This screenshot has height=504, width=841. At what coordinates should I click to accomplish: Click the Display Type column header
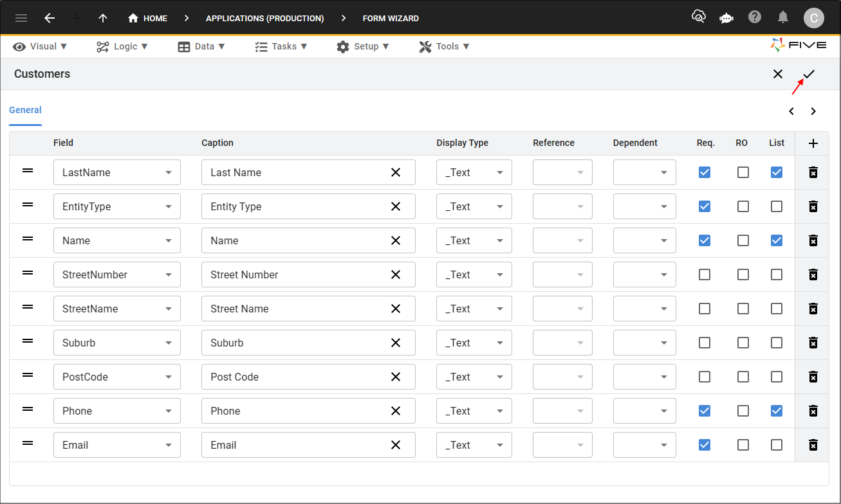point(462,143)
